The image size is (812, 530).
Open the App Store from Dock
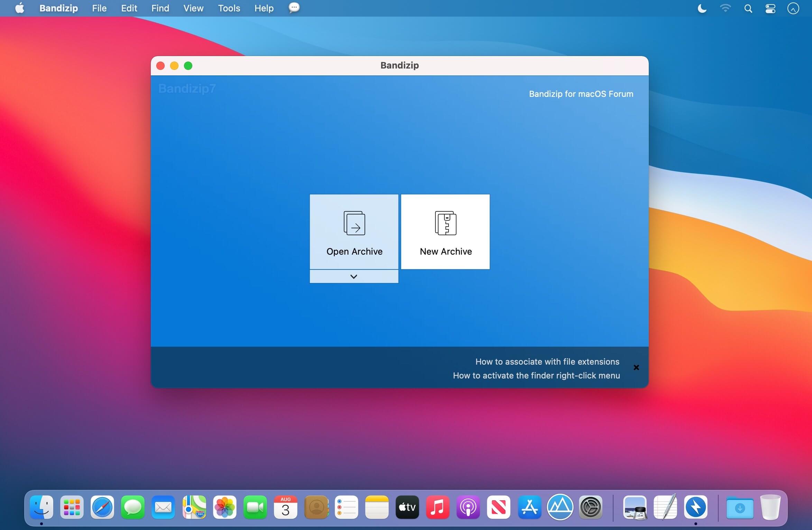coord(529,507)
